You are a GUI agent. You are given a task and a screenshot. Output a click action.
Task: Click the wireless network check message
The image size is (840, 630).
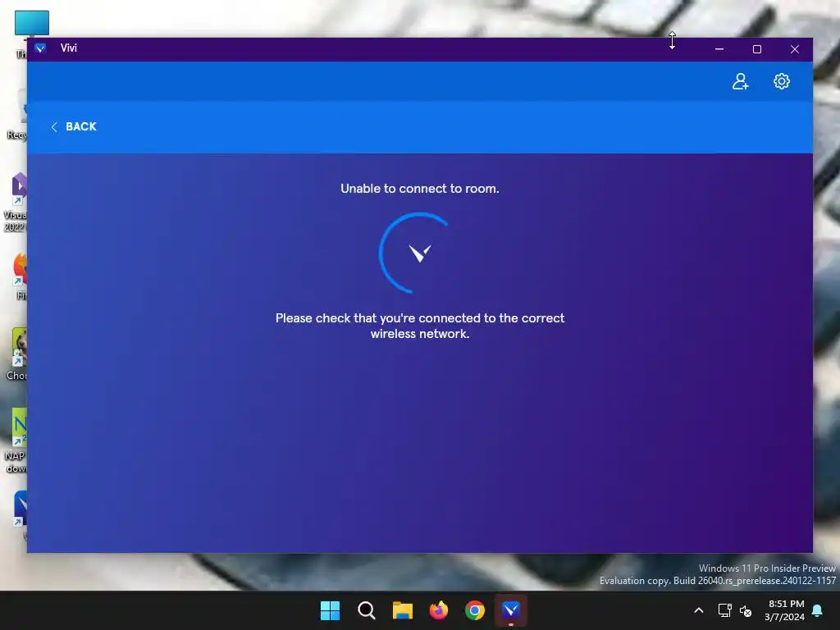[x=420, y=326]
